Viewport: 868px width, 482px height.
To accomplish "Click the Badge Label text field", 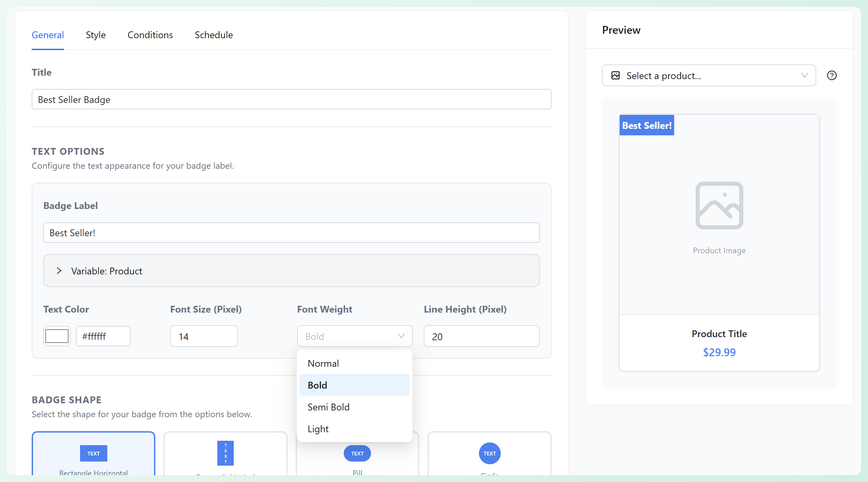I will point(291,233).
